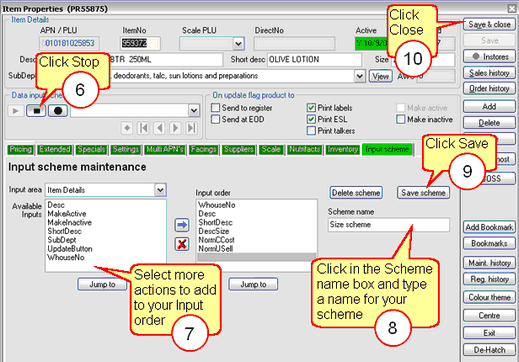Click the stop input scheme button
This screenshot has width=519, height=362.
[x=36, y=111]
